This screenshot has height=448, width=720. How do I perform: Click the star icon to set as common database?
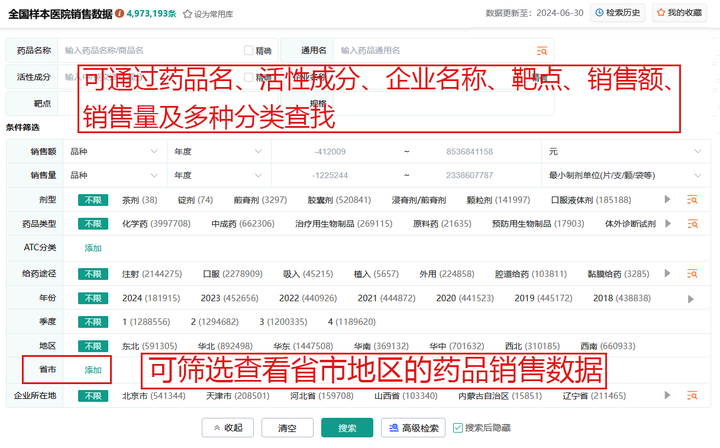point(187,14)
